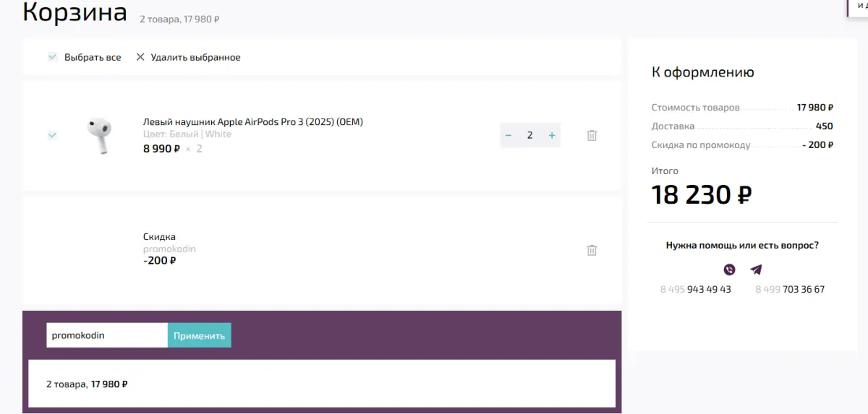
Task: Click the Скидка title in the discount row
Action: tap(159, 237)
